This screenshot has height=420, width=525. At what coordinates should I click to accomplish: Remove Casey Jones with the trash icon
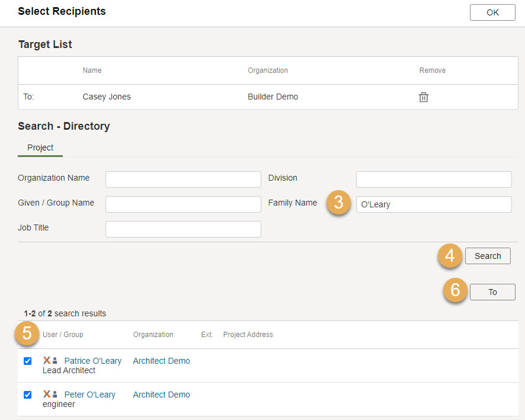424,97
